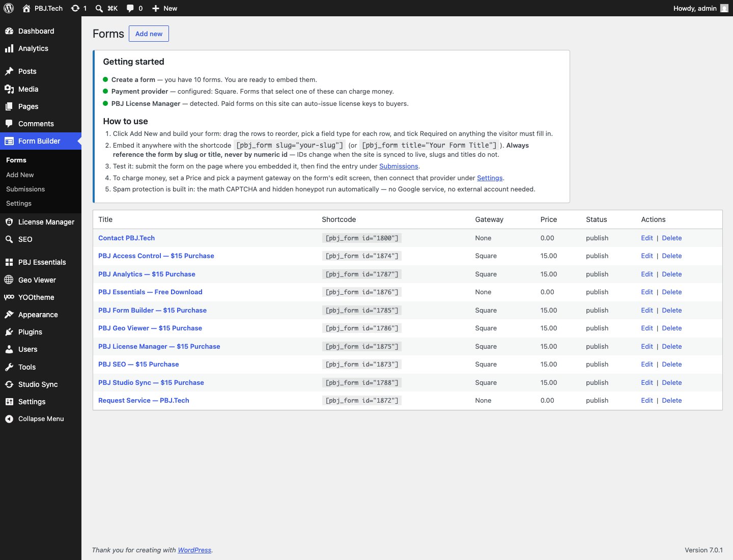The image size is (733, 560).
Task: Click the Appearance paintbrush icon
Action: click(x=9, y=315)
